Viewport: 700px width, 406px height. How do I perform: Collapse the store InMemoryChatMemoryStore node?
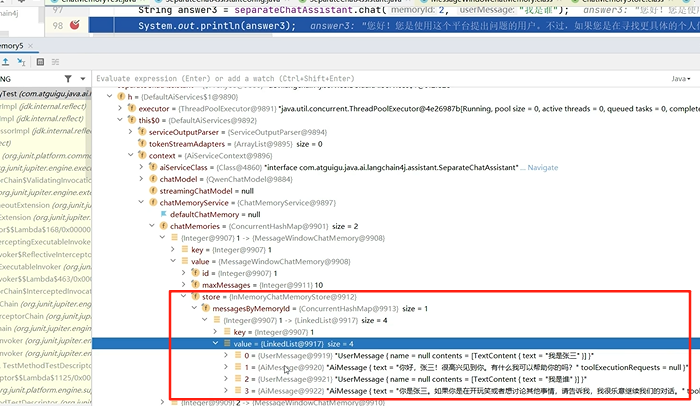tap(183, 297)
